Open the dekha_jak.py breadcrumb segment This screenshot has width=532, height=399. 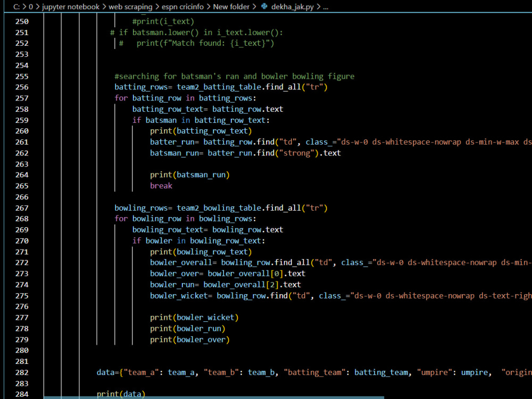(x=292, y=7)
